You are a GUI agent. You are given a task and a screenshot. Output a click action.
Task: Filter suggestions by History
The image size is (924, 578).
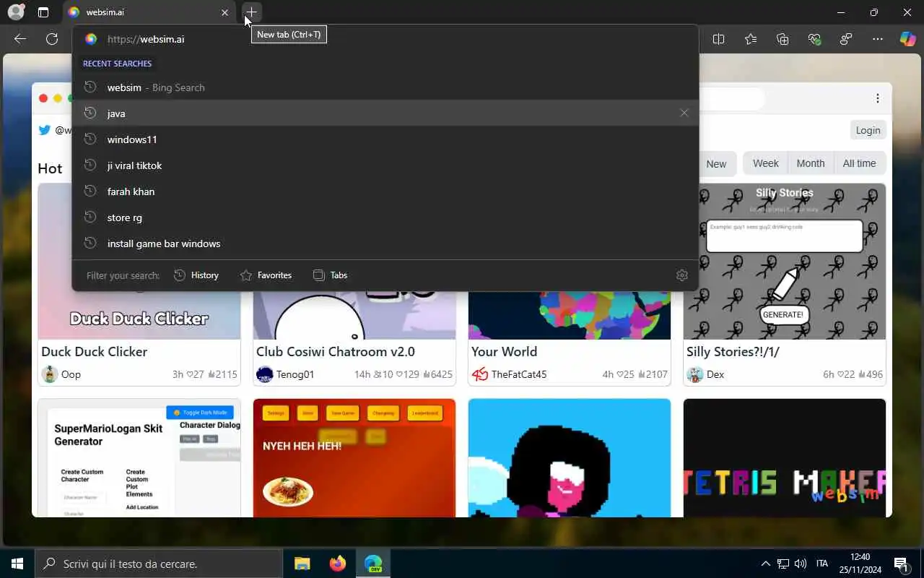[x=196, y=275]
